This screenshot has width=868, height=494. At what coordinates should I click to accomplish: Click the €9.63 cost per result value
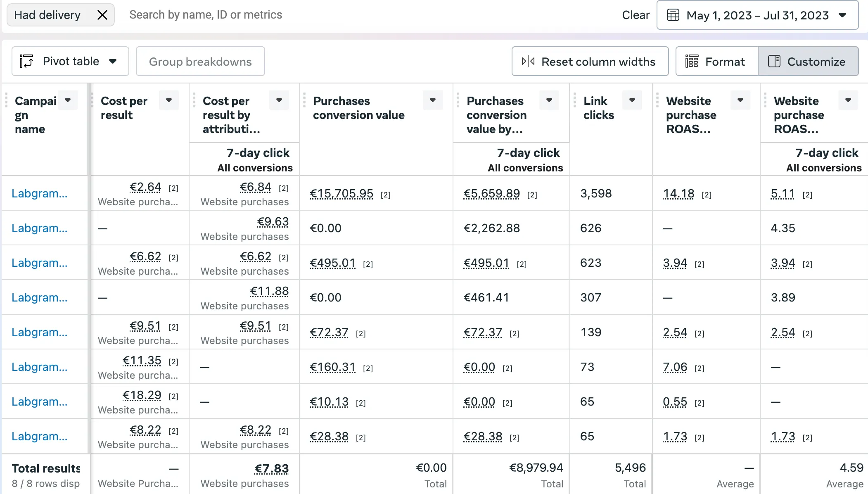(273, 222)
